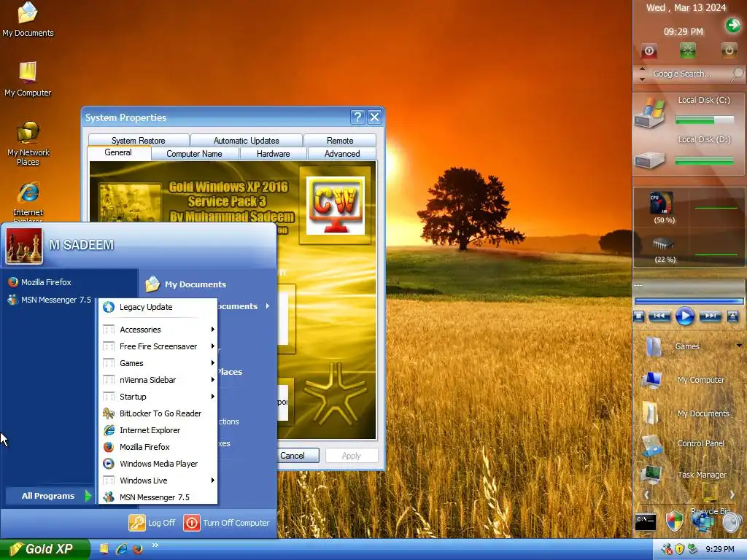Click the brown power sidebar icon
The image size is (747, 560).
729,50
